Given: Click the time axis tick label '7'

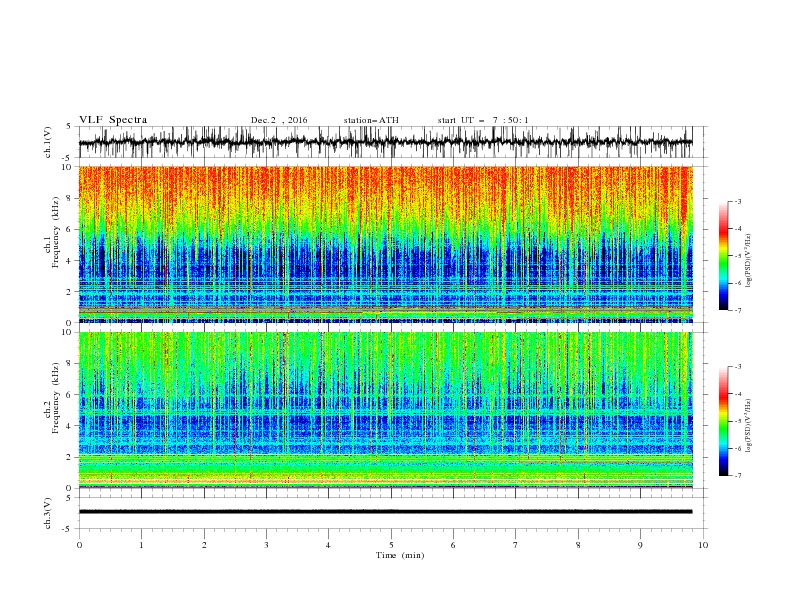Looking at the screenshot, I should [516, 545].
